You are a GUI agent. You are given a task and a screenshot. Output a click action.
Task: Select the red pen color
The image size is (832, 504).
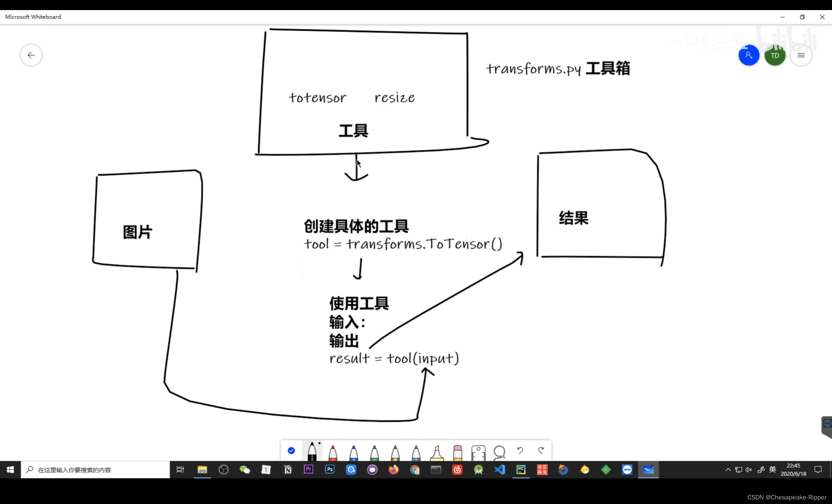point(332,452)
